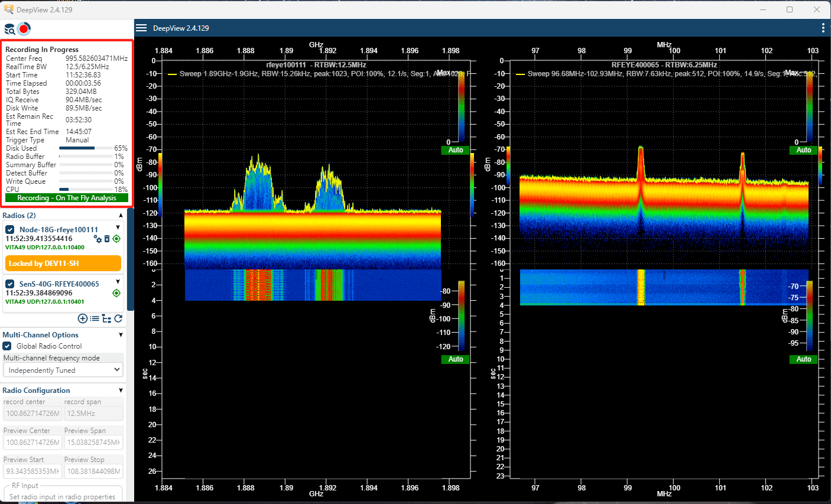Uncheck the SenS-40G-RFEYE400065 radio
Image resolution: width=831 pixels, height=504 pixels.
9,284
